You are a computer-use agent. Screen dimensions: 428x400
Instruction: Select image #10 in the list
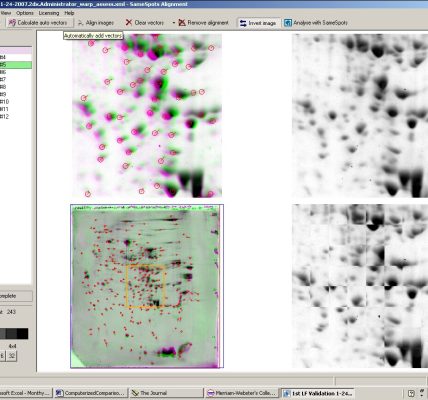pos(16,102)
